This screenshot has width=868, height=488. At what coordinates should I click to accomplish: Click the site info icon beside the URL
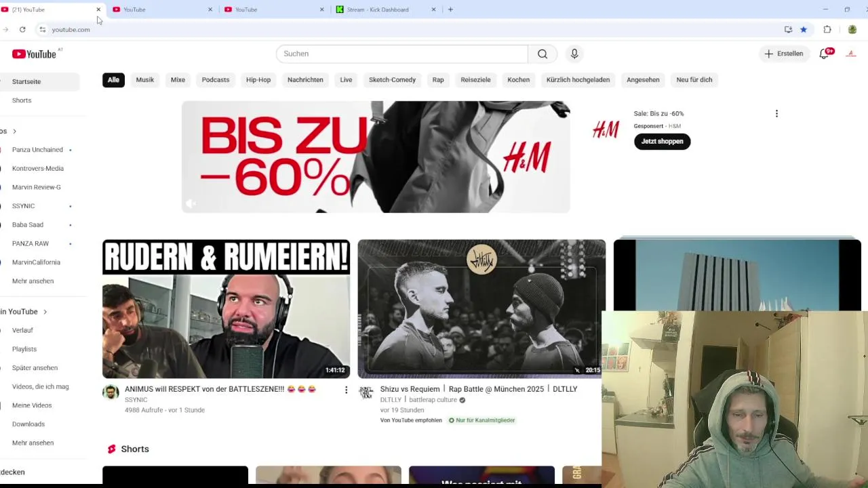42,29
